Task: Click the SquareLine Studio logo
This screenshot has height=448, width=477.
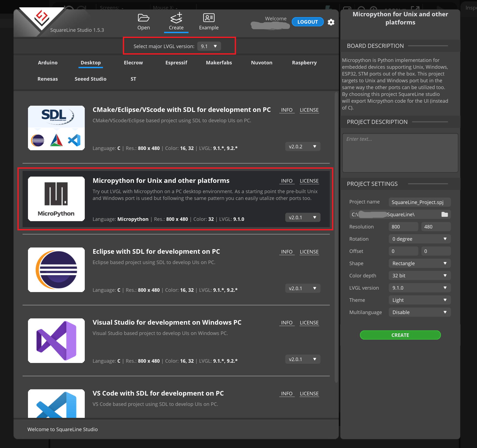Action: click(x=42, y=19)
